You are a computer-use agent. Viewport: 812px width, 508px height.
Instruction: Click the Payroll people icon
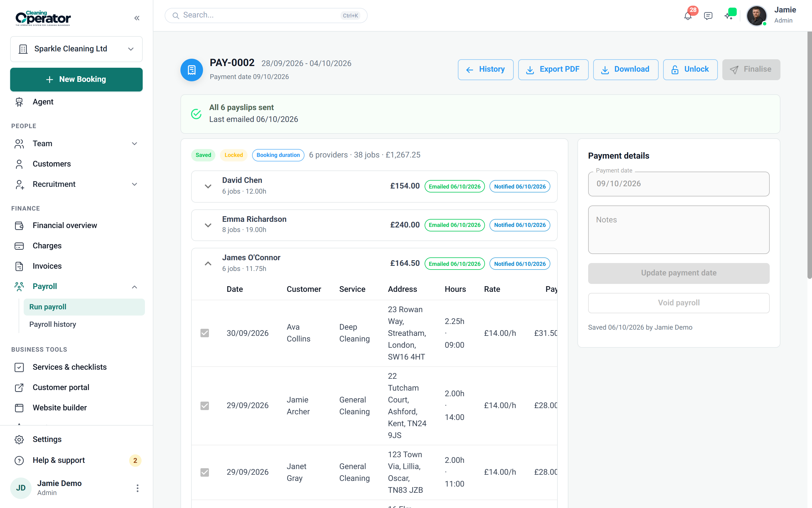tap(19, 286)
